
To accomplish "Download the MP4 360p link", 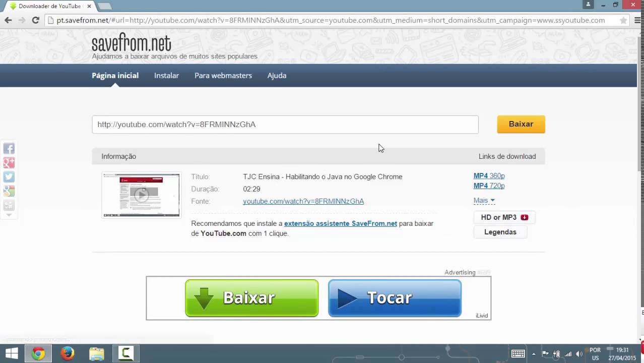I will pos(489,175).
